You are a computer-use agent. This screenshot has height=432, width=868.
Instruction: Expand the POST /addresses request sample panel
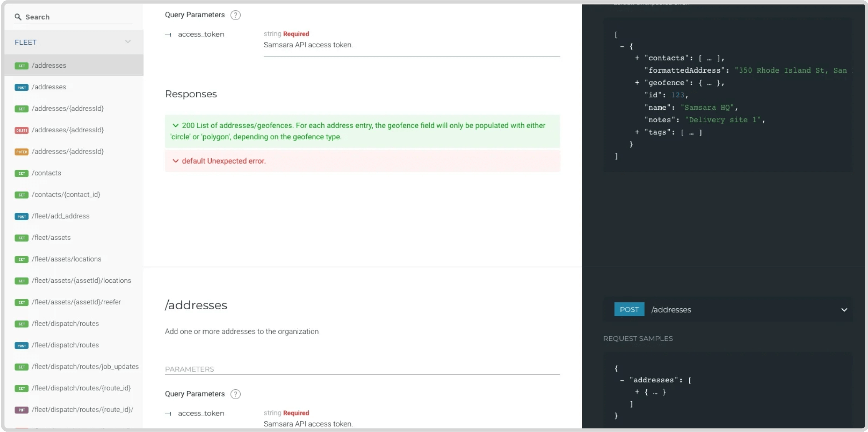844,309
